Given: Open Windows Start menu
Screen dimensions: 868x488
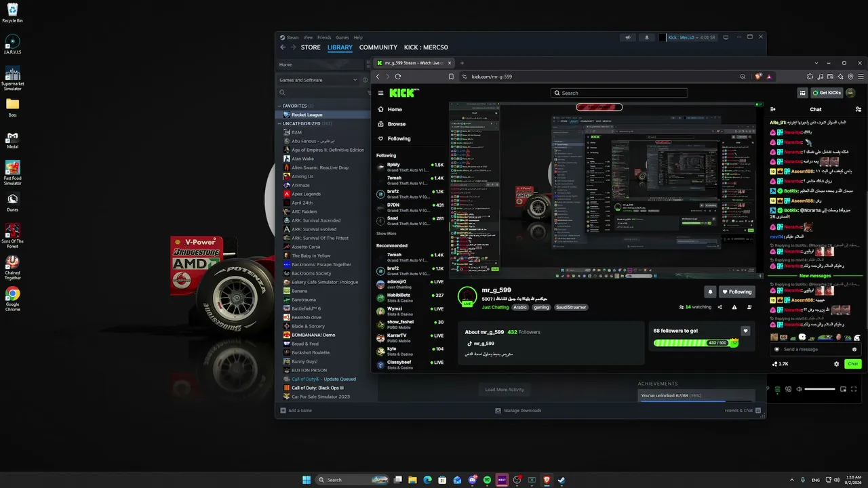Looking at the screenshot, I should coord(307,480).
